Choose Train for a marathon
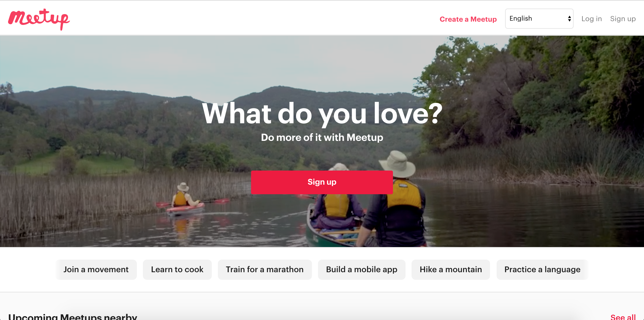 click(265, 269)
